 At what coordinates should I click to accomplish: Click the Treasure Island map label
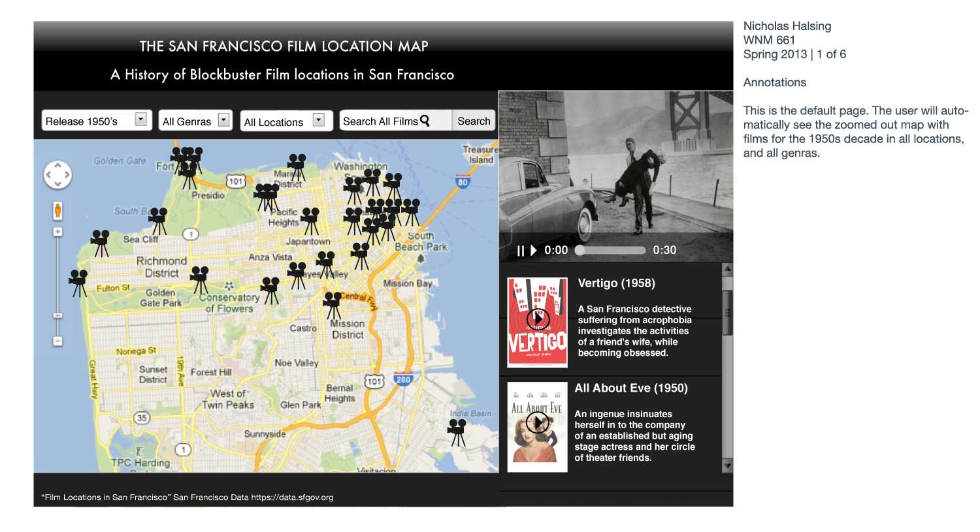(480, 155)
